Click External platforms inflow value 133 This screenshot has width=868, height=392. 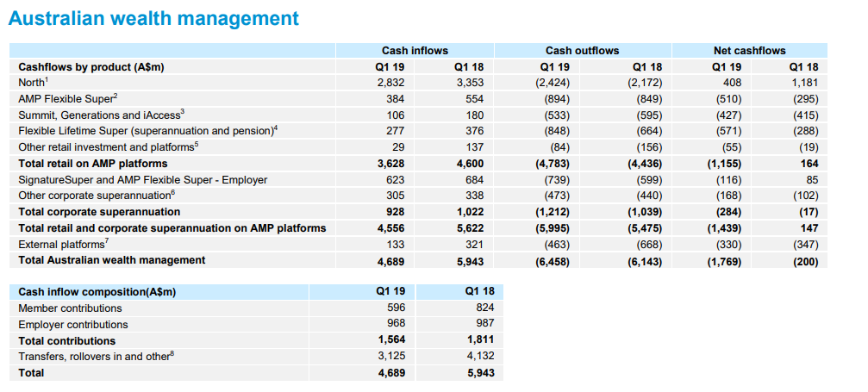[396, 244]
